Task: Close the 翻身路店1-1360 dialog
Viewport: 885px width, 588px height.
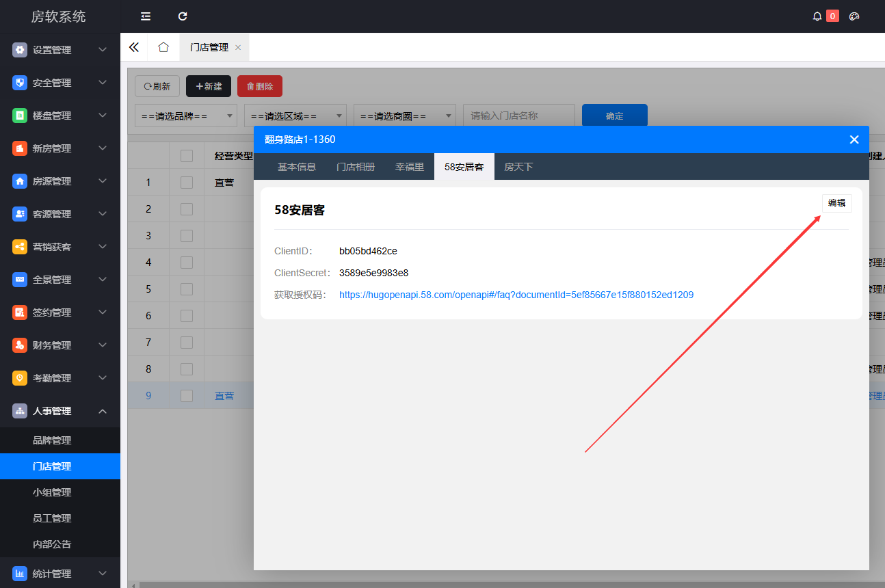Action: (854, 139)
